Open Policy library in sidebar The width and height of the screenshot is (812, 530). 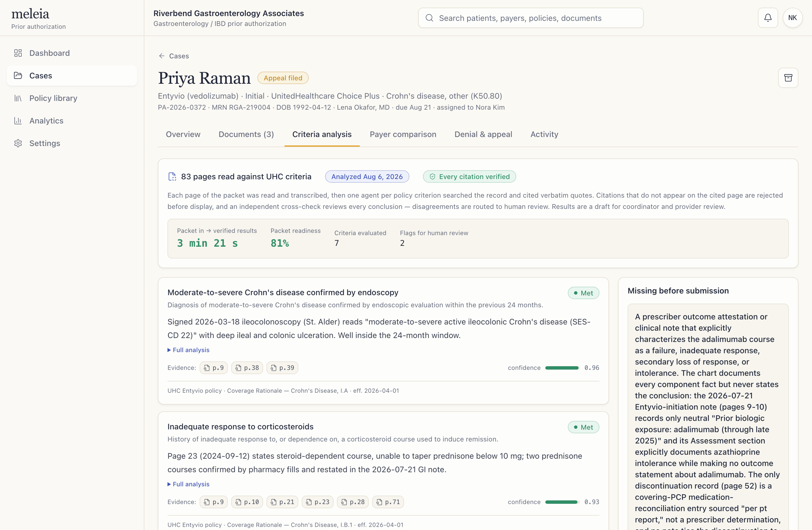click(72, 98)
